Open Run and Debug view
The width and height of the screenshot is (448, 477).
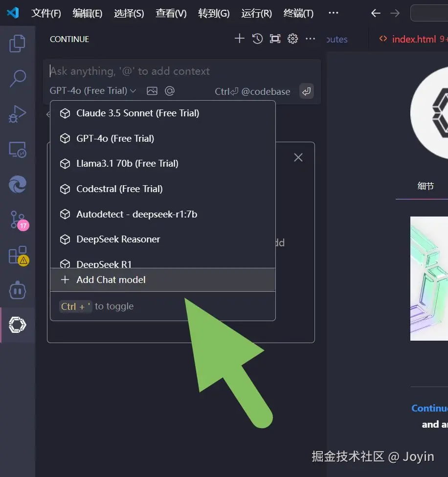(x=17, y=114)
